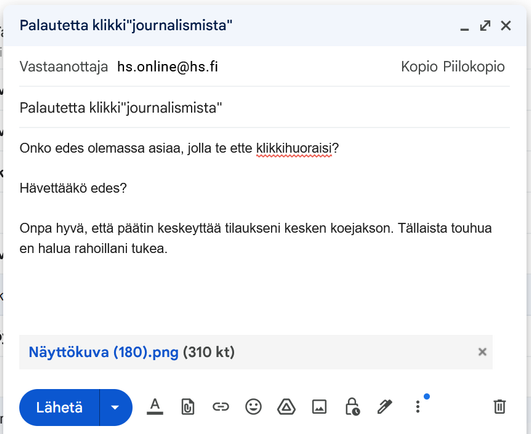Add Kopio recipients field
Screen dimensions: 531x434
[419, 66]
